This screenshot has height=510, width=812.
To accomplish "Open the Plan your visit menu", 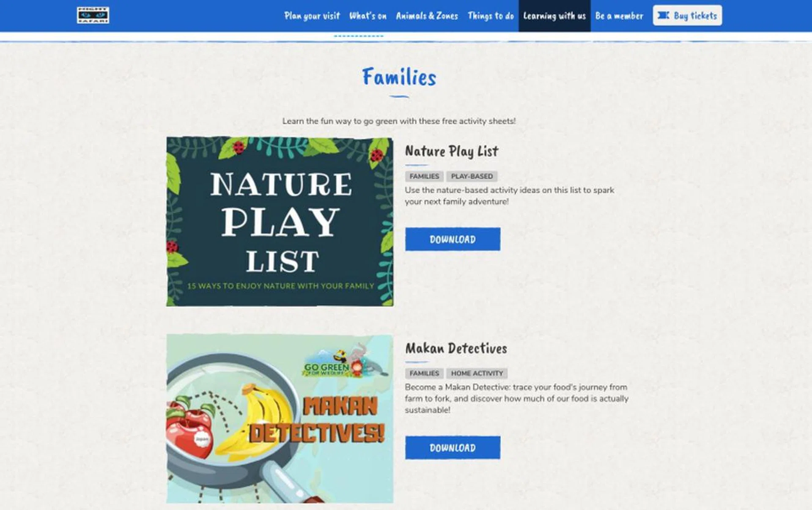I will 313,16.
